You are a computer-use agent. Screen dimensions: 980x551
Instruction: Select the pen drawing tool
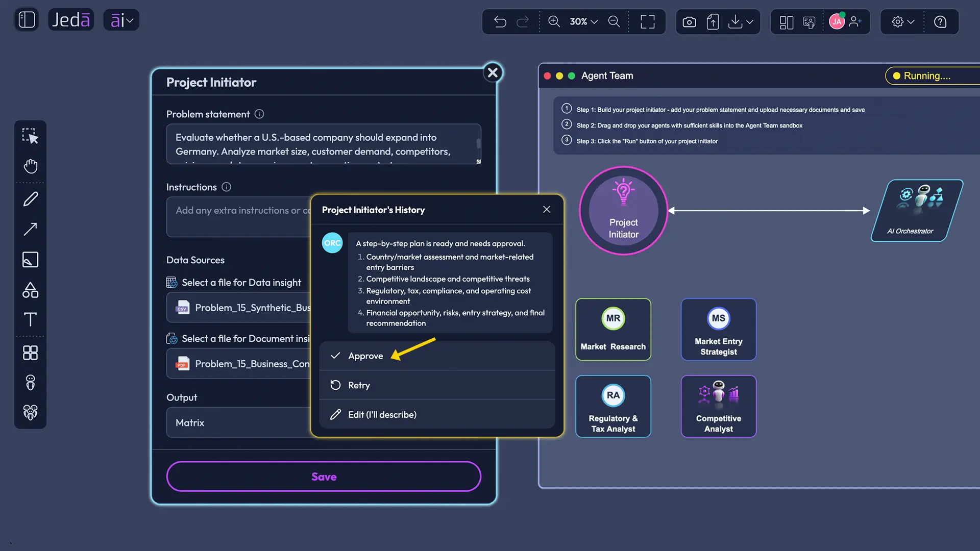pos(30,199)
